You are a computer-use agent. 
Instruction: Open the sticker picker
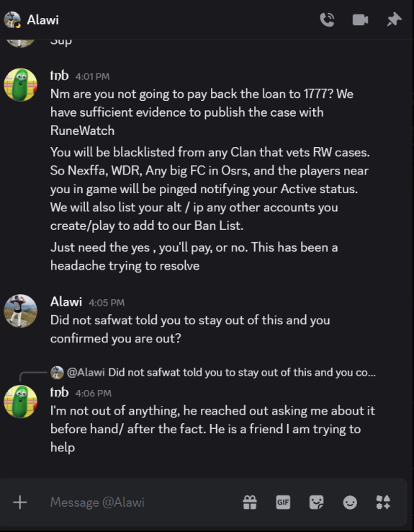(x=316, y=502)
